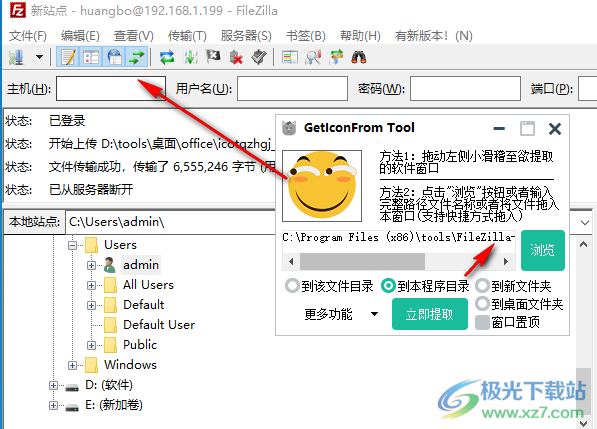
Task: Click the GetIconFrom Tool cat icon
Action: (x=289, y=128)
